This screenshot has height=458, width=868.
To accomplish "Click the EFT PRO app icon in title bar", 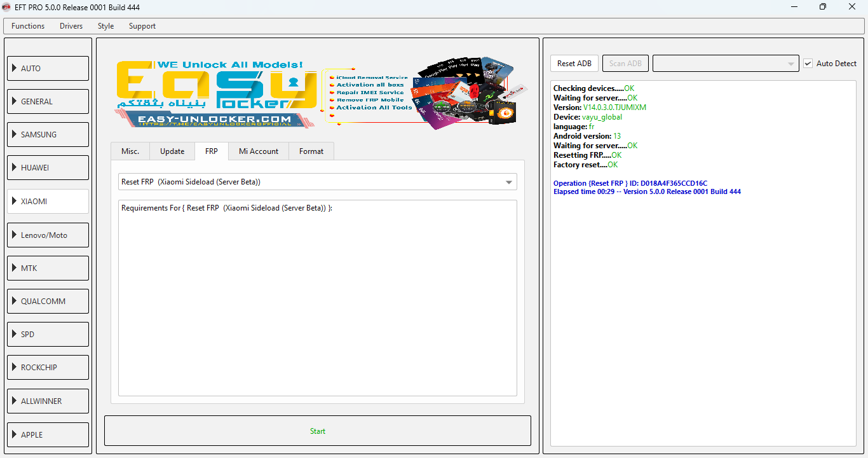I will [x=7, y=7].
